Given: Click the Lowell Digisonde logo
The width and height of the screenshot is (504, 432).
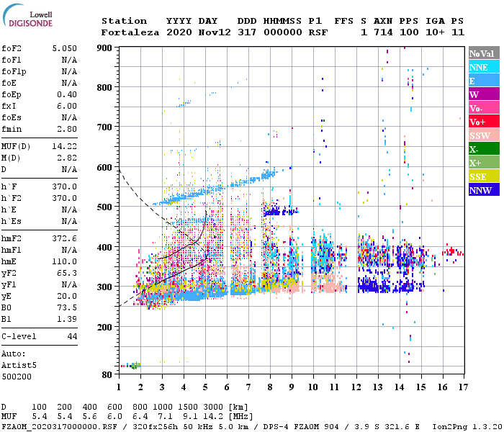Looking at the screenshot, I should pyautogui.click(x=27, y=16).
